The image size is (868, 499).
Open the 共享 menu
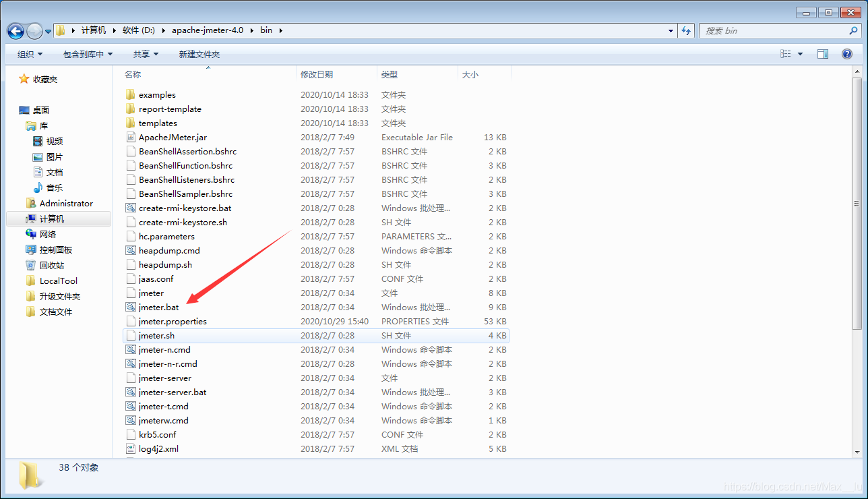tap(146, 54)
